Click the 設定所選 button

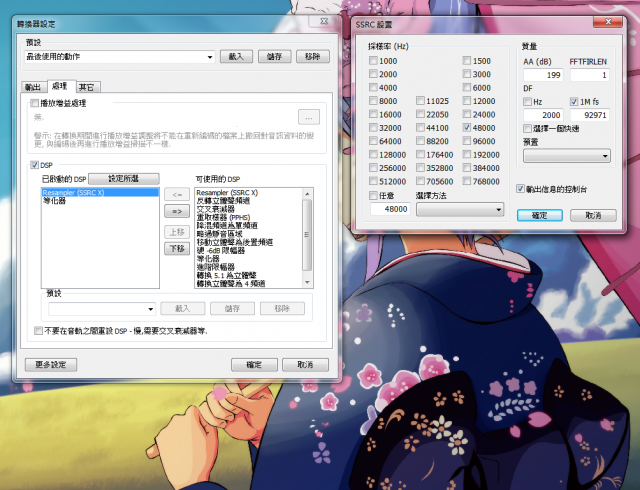pos(124,179)
